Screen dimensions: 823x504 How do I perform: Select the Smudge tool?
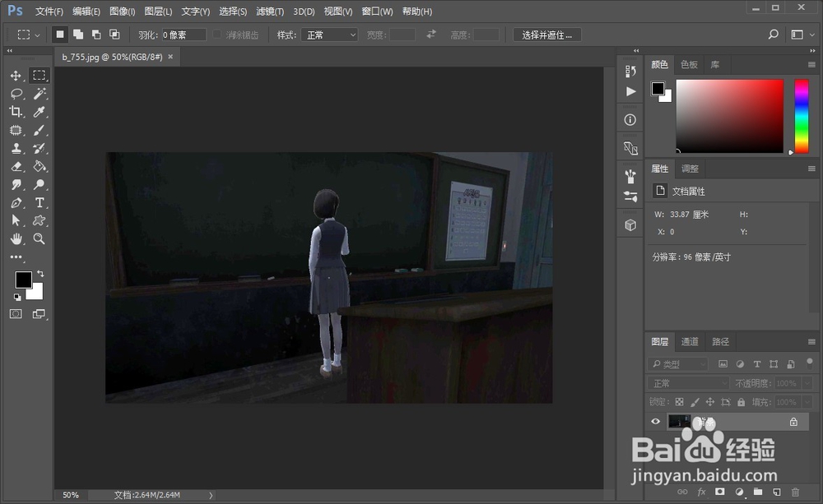[16, 185]
